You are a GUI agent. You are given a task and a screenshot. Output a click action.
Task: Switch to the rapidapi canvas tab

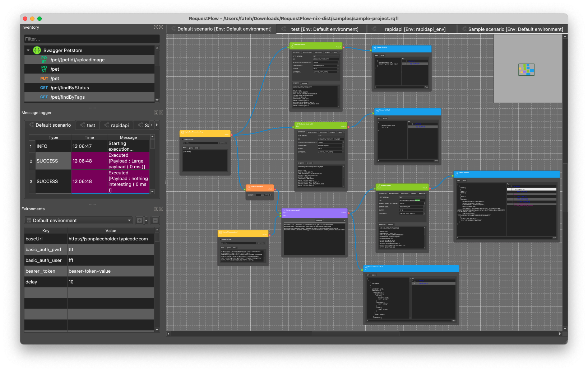(415, 29)
